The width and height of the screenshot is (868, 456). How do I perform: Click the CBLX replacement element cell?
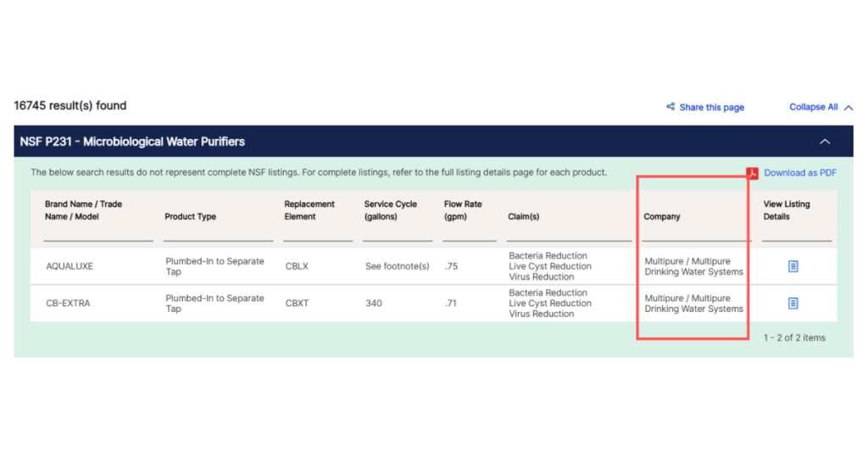tap(297, 266)
